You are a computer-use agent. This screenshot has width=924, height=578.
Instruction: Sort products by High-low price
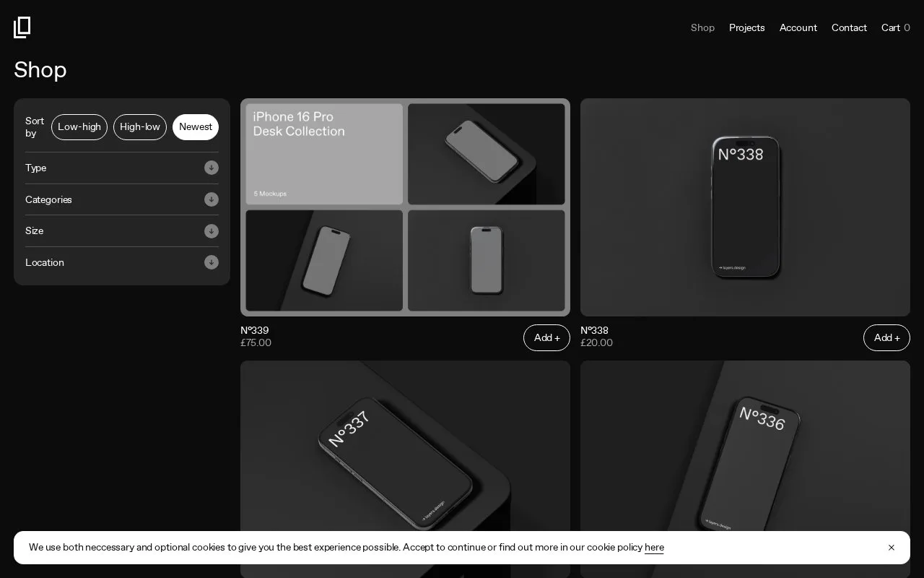140,127
